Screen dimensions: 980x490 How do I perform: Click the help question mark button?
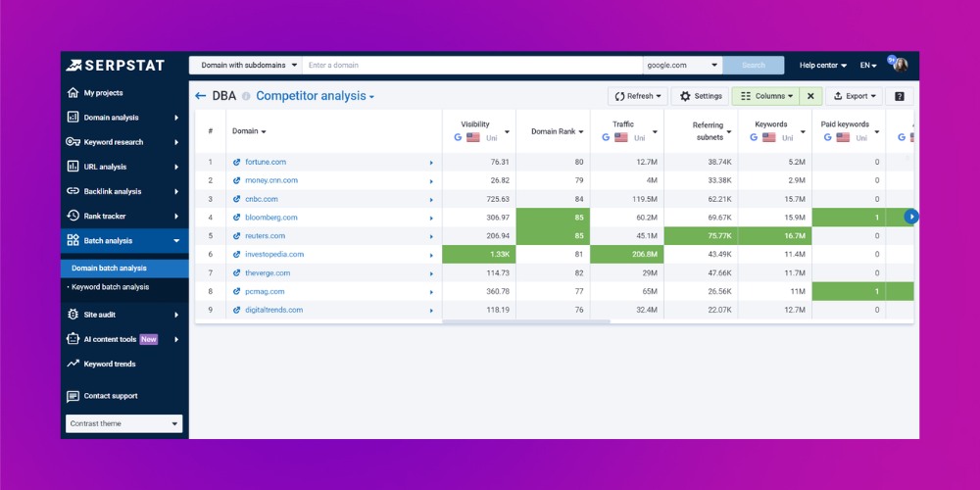[900, 96]
